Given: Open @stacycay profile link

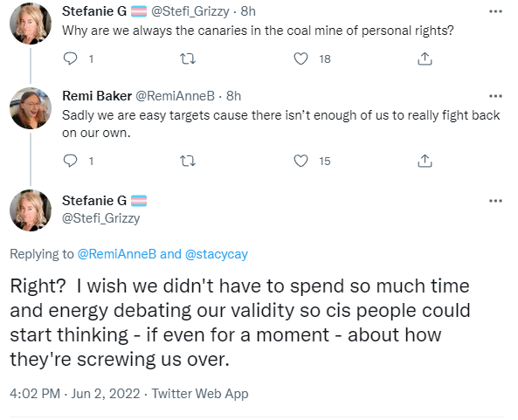Looking at the screenshot, I should 217,254.
